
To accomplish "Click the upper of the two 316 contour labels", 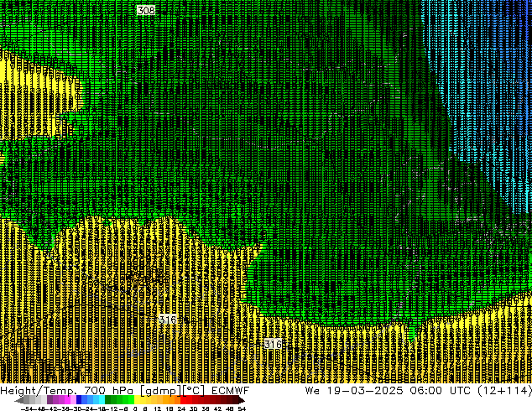I will tap(168, 320).
